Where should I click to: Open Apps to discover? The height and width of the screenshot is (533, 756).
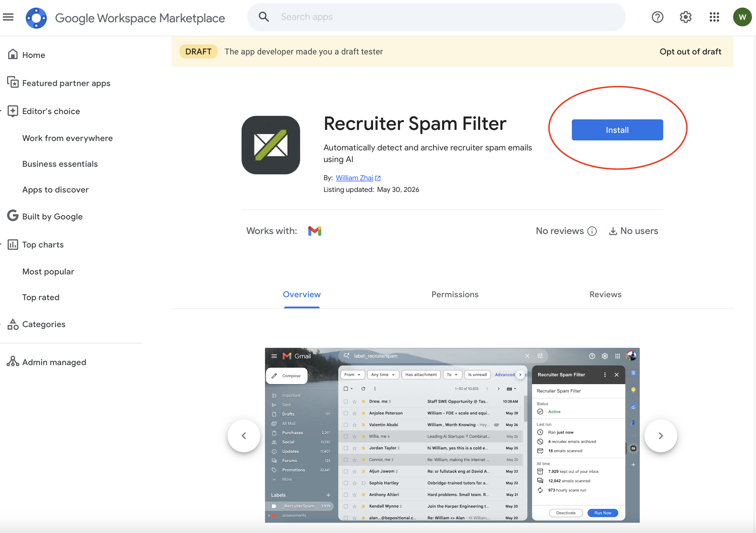[55, 190]
